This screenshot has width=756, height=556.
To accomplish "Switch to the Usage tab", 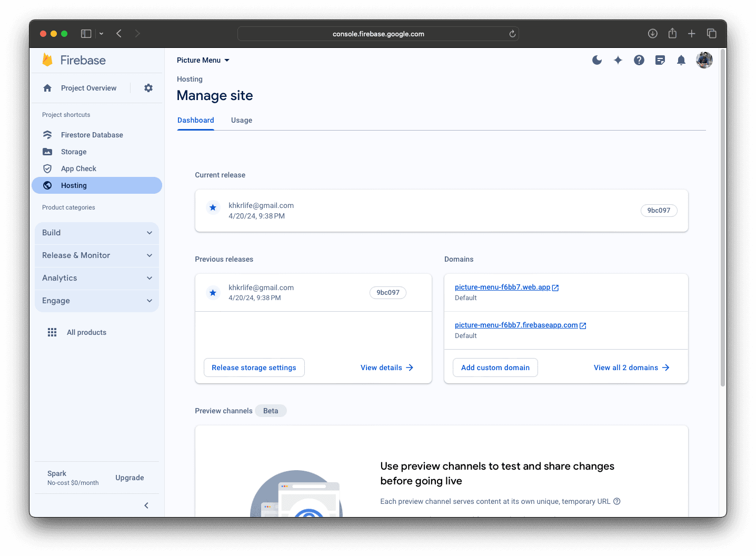I will point(242,120).
